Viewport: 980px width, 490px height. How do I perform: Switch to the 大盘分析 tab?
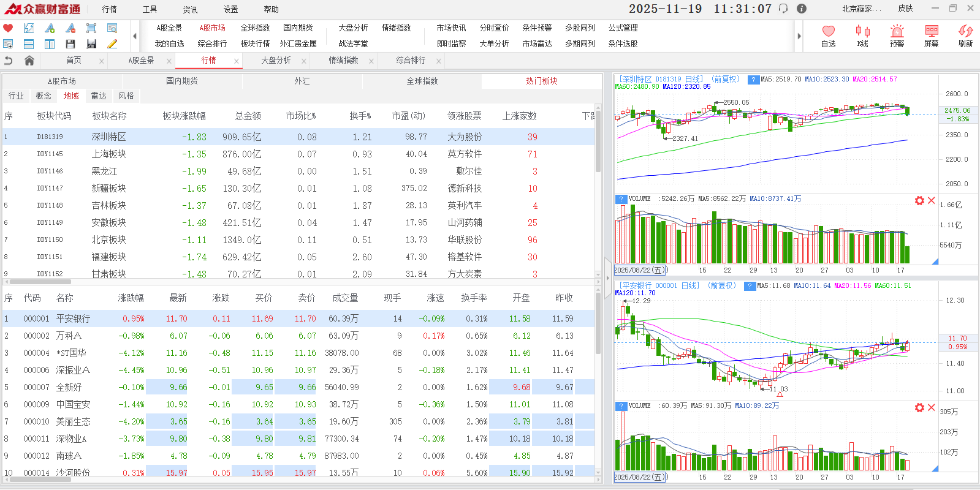pyautogui.click(x=276, y=61)
